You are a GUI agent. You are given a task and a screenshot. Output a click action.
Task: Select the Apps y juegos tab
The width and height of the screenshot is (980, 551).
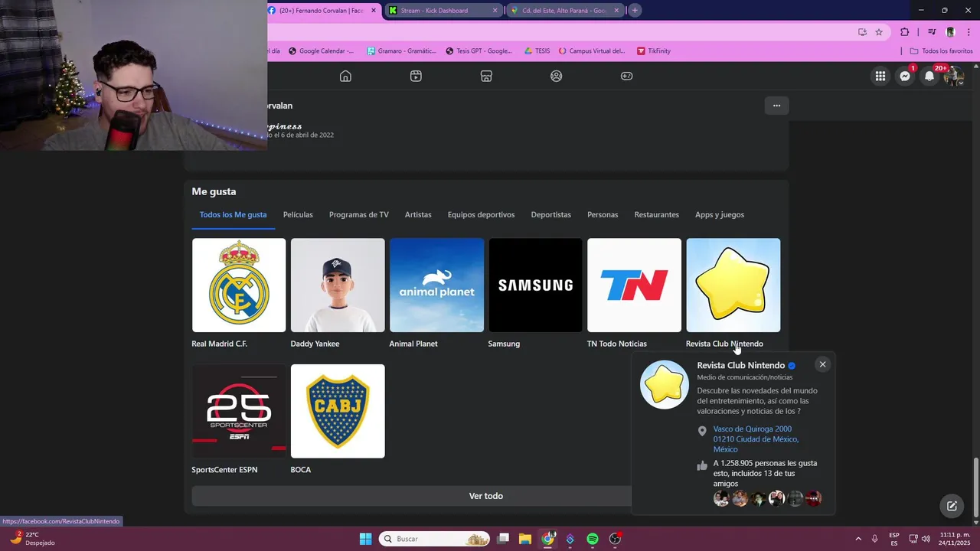(720, 214)
